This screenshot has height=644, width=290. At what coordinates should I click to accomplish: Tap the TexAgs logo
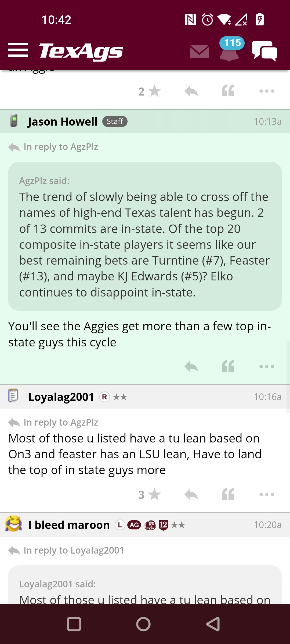coord(81,51)
